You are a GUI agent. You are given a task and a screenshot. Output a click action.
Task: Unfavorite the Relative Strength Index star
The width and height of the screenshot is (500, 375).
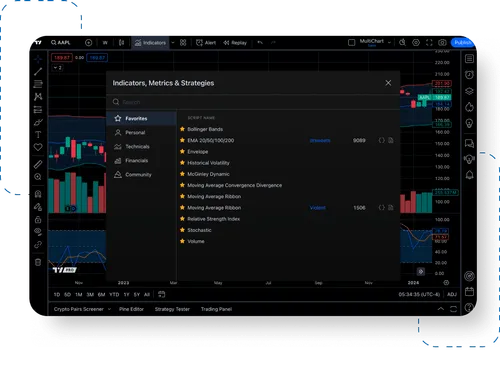[x=182, y=219]
